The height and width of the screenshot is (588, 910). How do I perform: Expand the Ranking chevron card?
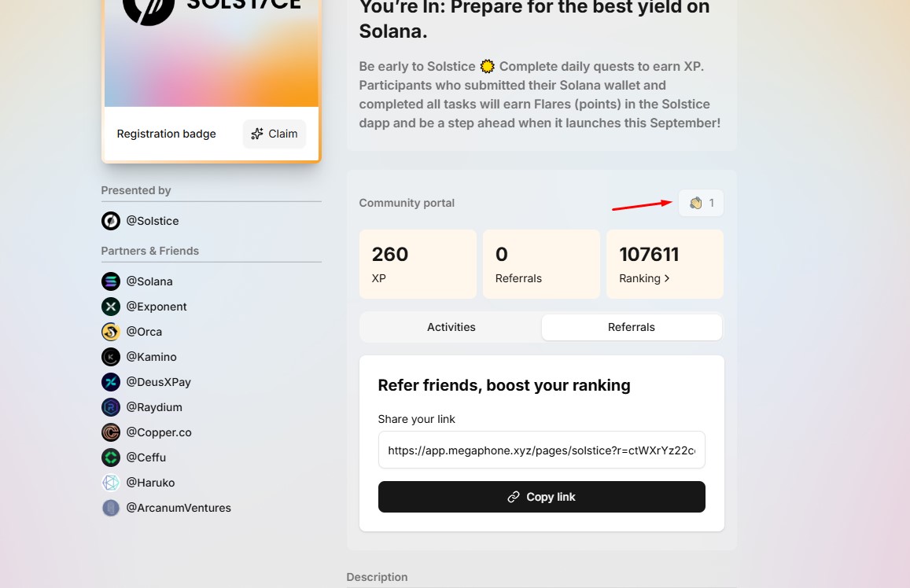point(665,264)
